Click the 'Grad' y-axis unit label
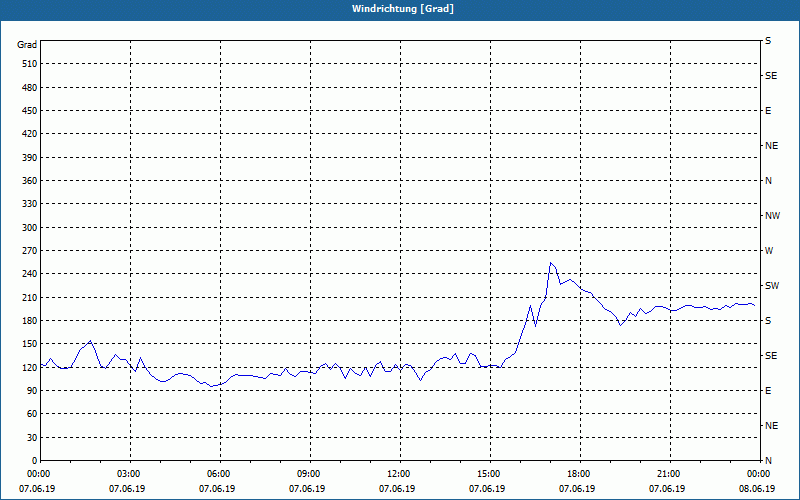This screenshot has height=500, width=800. pyautogui.click(x=27, y=45)
